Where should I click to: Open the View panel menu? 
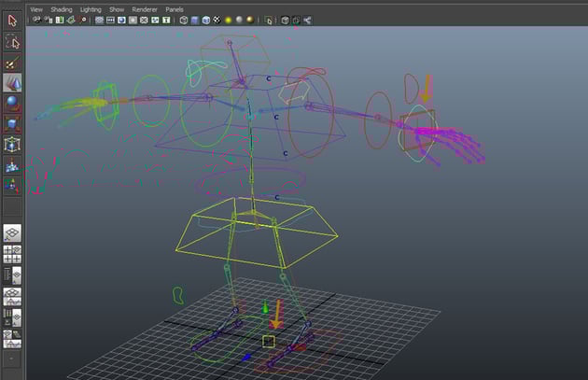click(36, 8)
